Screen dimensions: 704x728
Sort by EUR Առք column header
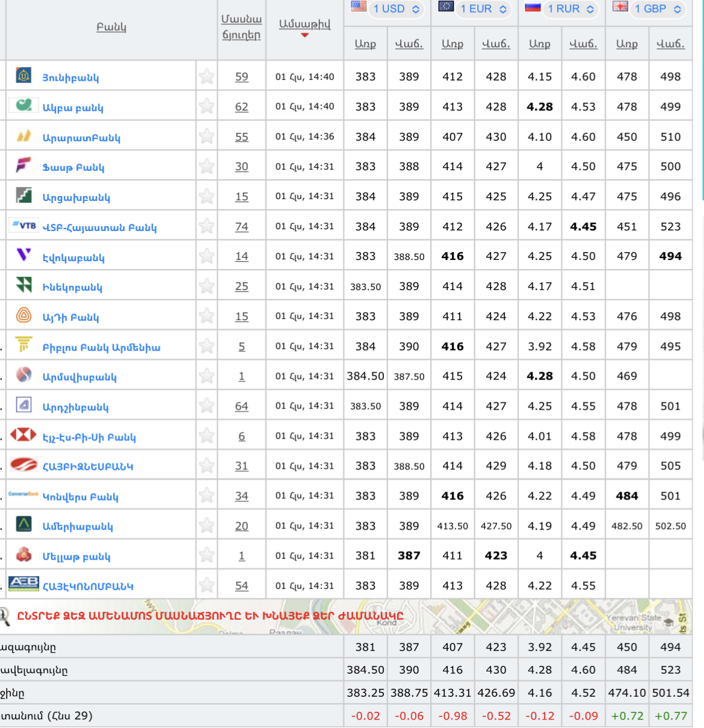coord(452,44)
